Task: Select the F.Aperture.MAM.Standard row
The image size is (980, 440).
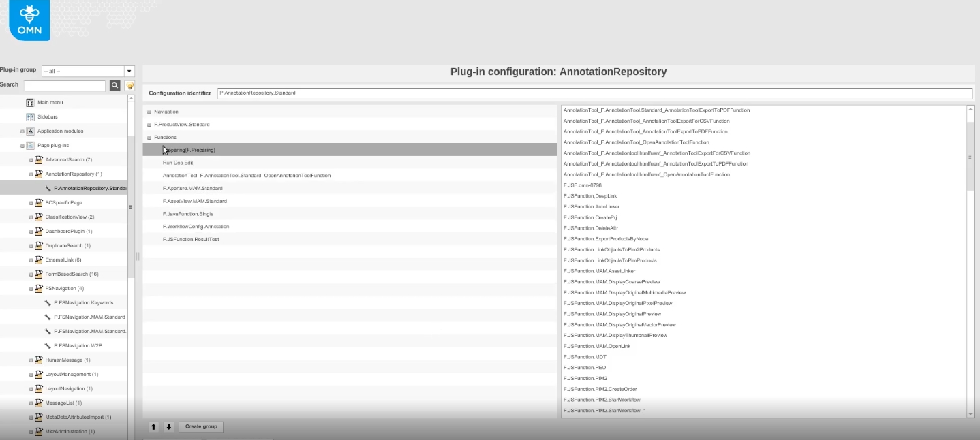Action: tap(350, 188)
